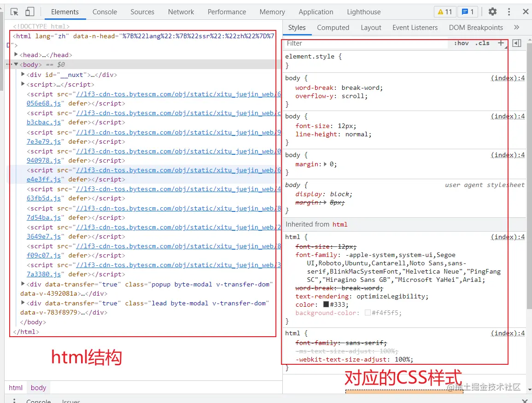Open the three-dot customize DevTools menu
Image resolution: width=532 pixels, height=403 pixels.
(509, 12)
